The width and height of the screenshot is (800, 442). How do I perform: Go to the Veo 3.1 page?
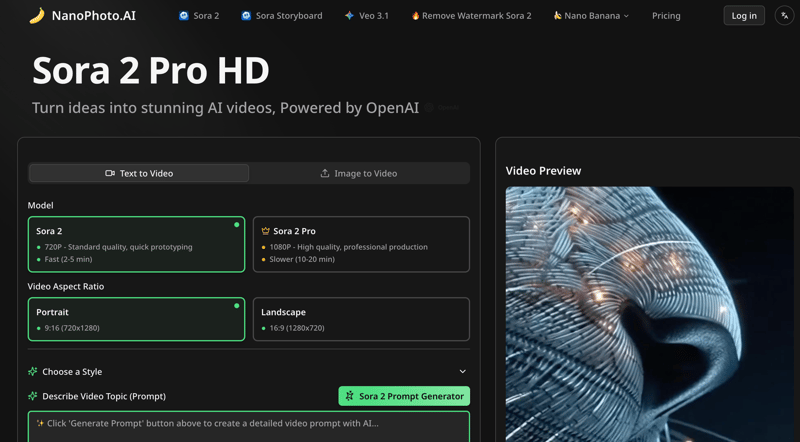coord(366,16)
